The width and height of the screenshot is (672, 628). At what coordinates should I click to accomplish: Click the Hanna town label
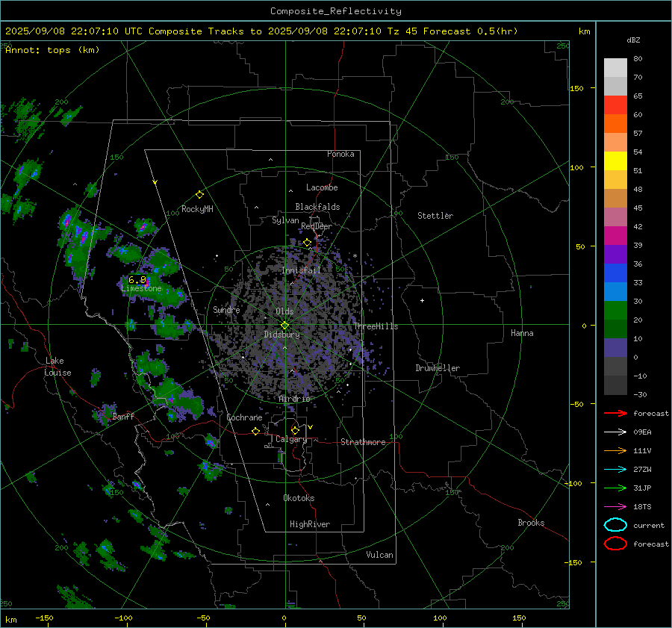pyautogui.click(x=522, y=333)
